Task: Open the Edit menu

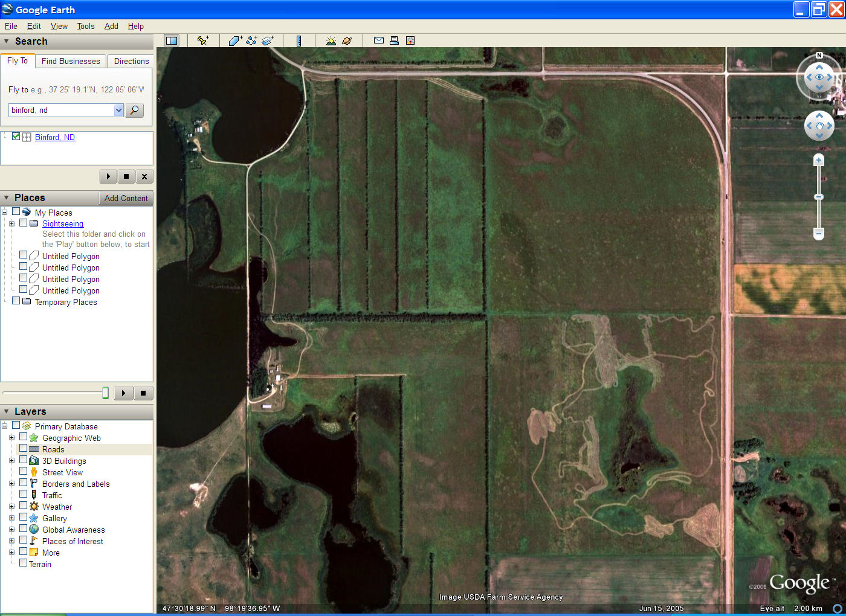Action: (x=34, y=26)
